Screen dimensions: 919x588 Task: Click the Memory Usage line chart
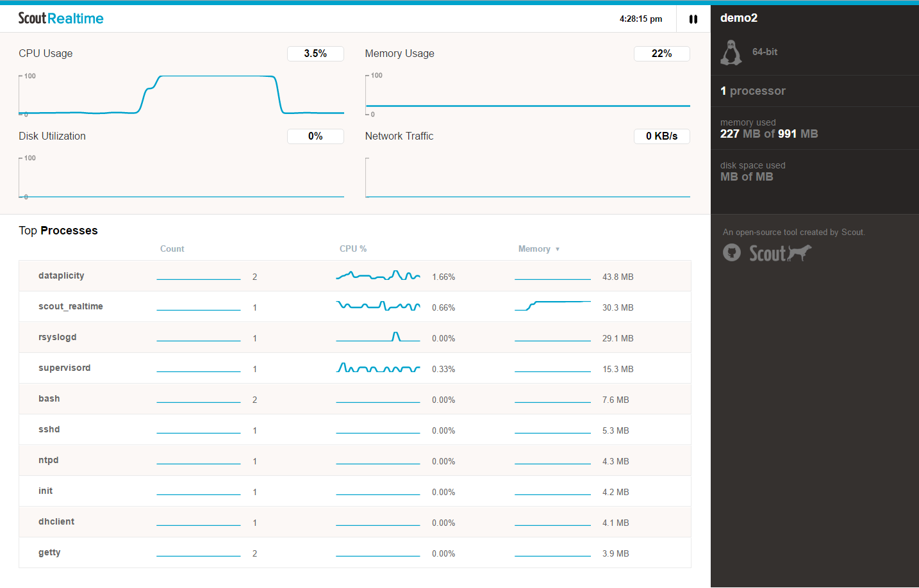[x=528, y=95]
